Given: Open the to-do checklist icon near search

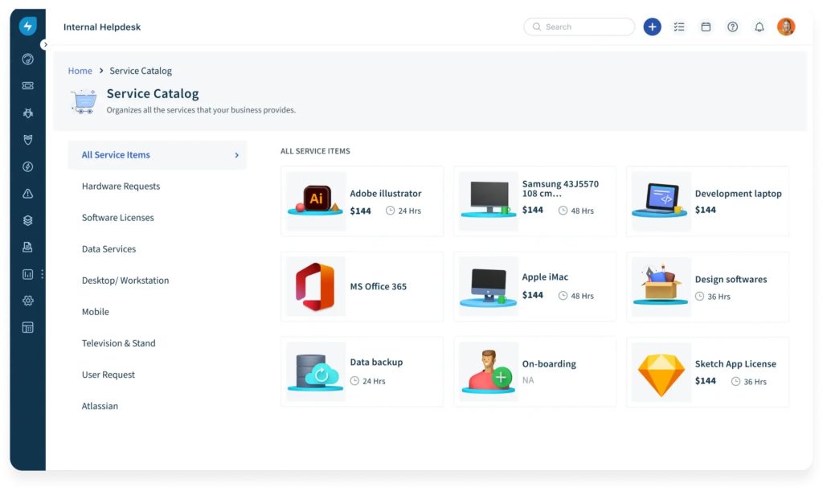Looking at the screenshot, I should pos(679,27).
